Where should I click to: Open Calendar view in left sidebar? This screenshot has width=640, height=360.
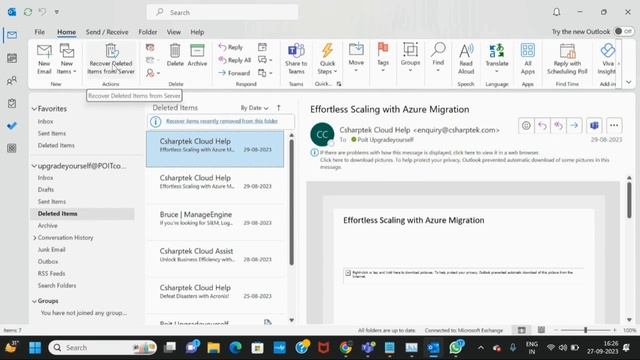coord(12,58)
